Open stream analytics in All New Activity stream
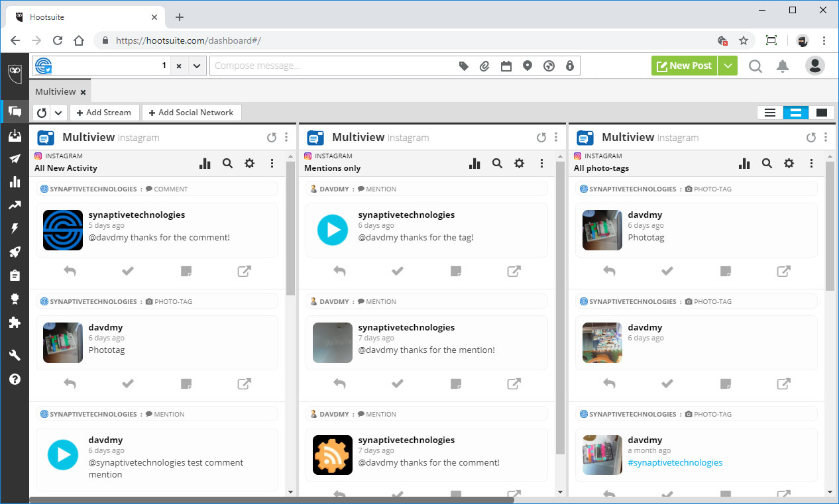This screenshot has height=504, width=839. (205, 163)
